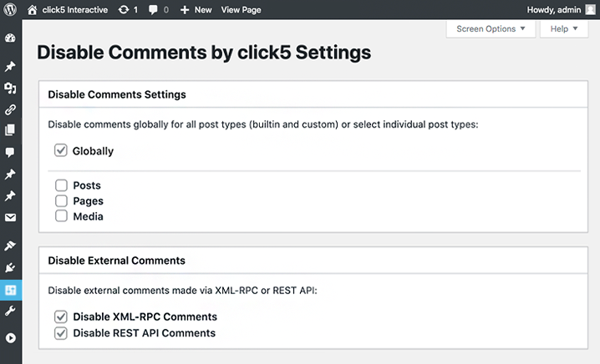
Task: Click the page title Disable Comments by click5 Settings
Action: point(204,53)
